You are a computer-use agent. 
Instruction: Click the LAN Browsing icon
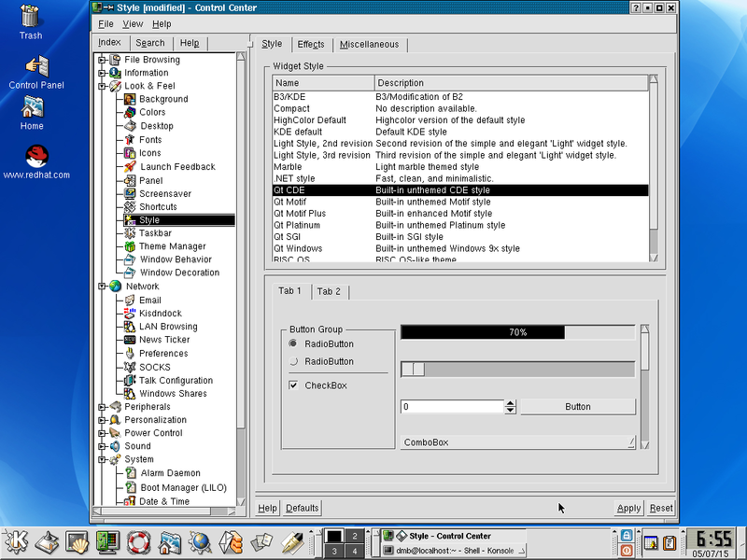click(x=130, y=326)
